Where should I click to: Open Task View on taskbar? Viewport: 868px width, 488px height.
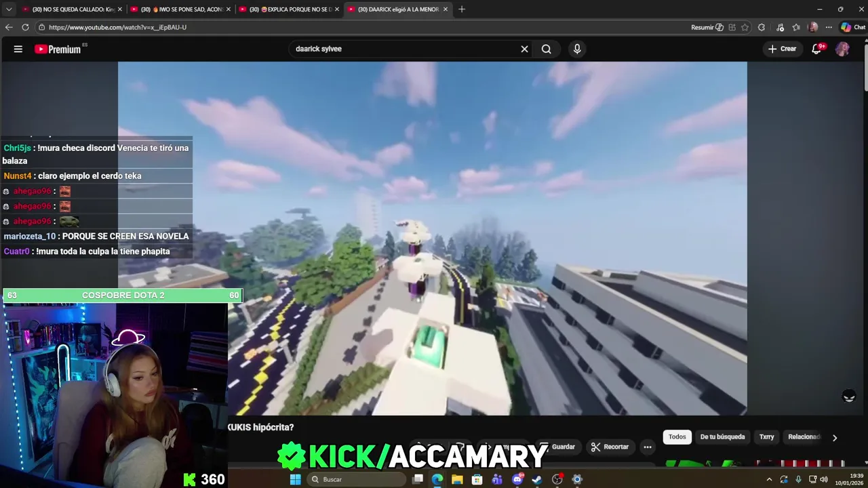point(418,479)
